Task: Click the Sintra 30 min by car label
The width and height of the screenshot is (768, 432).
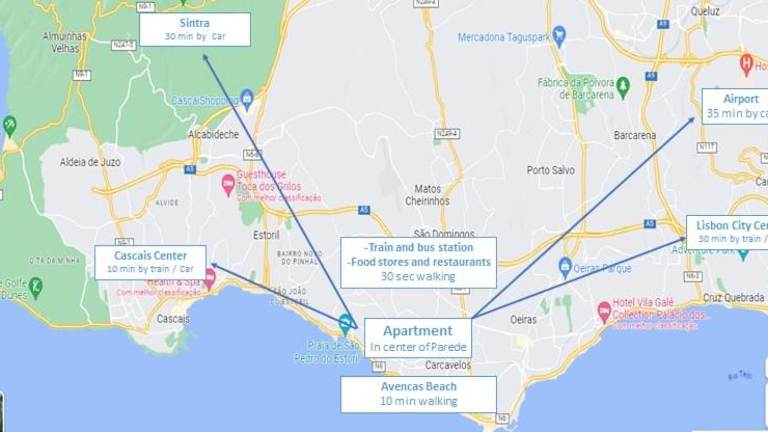Action: (x=195, y=29)
